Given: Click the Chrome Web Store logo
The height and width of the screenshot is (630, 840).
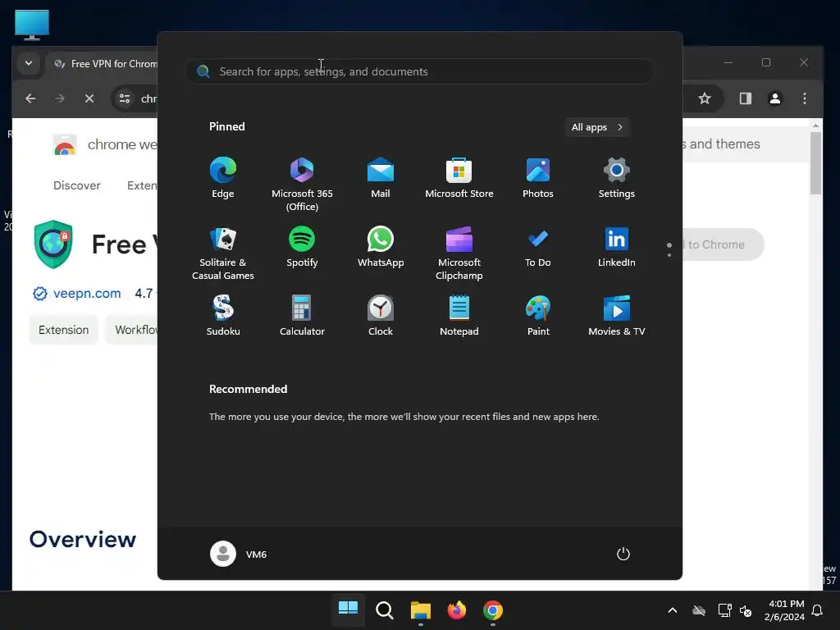Looking at the screenshot, I should [x=64, y=144].
